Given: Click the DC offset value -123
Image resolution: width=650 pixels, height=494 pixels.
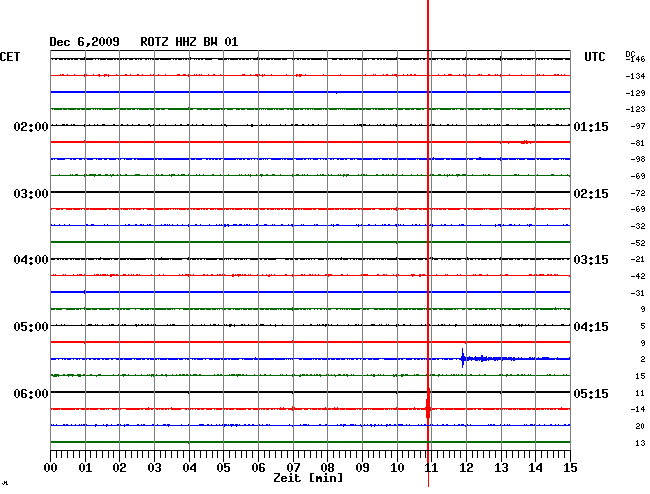Looking at the screenshot, I should [635, 109].
